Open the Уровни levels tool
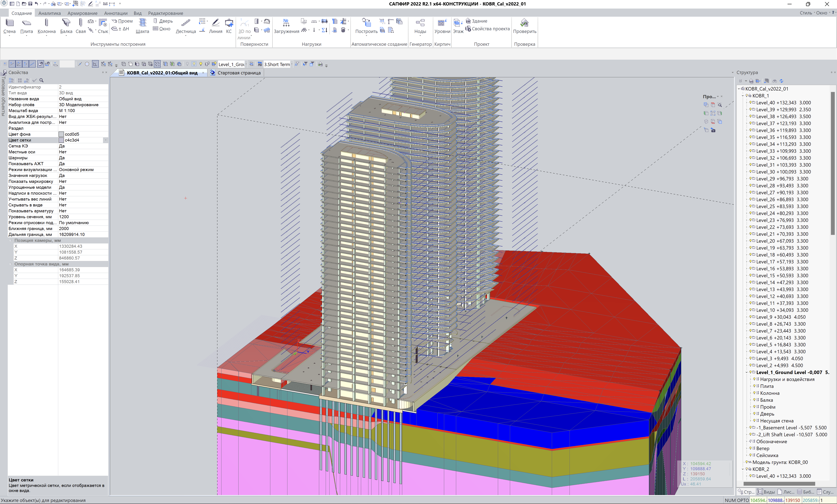 [442, 26]
